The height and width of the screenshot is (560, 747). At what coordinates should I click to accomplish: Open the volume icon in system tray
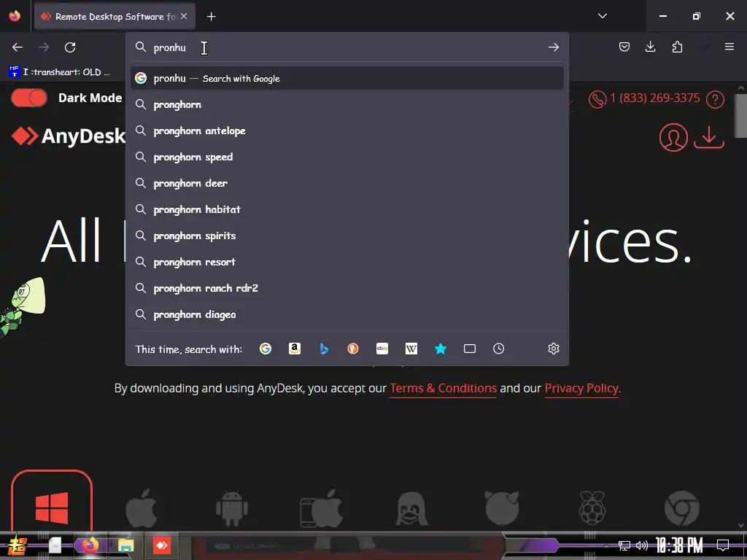[x=642, y=545]
